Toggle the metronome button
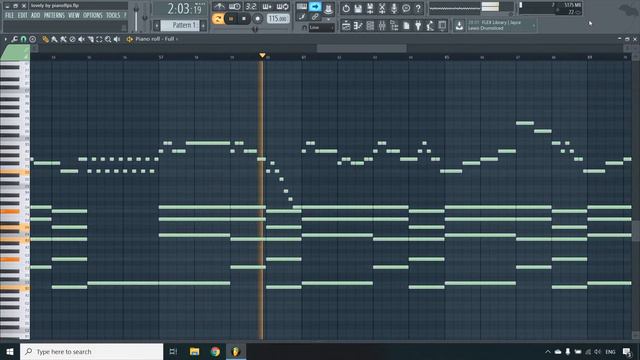 [x=219, y=7]
